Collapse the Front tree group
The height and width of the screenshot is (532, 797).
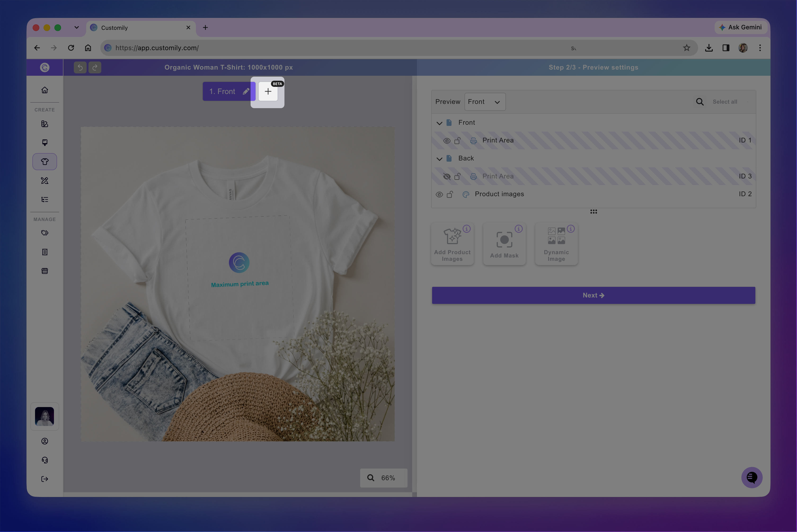[439, 123]
